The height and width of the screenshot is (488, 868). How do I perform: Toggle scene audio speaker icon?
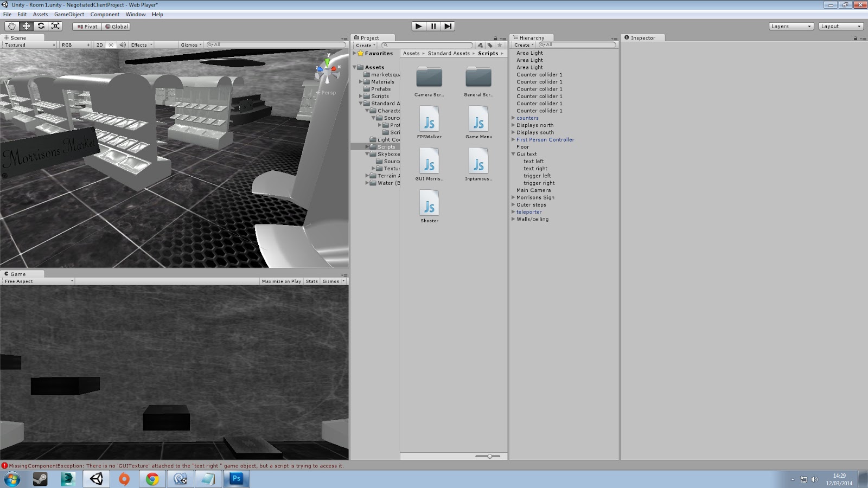coord(123,45)
